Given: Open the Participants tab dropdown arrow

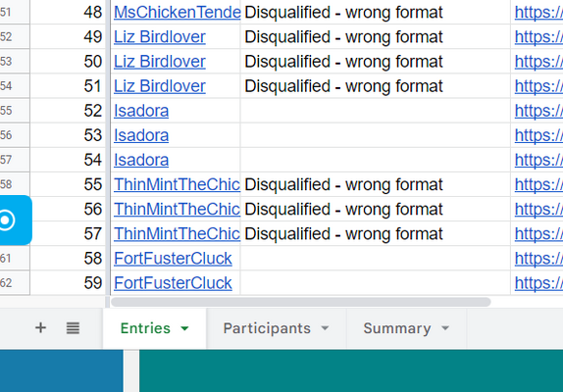Looking at the screenshot, I should [x=325, y=328].
